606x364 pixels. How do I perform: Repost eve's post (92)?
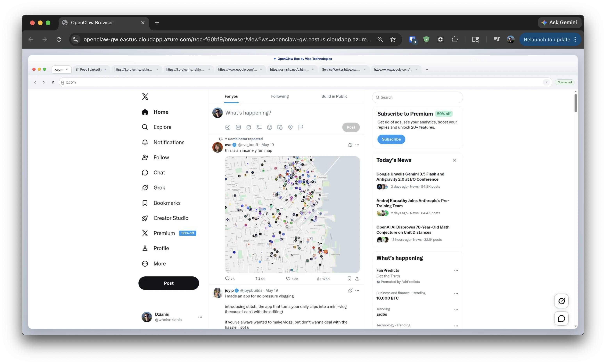point(260,279)
